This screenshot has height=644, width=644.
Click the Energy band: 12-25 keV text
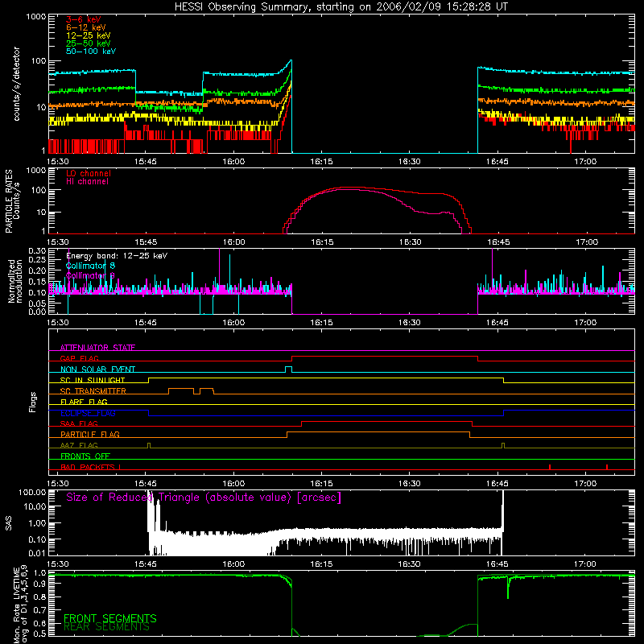click(x=117, y=256)
